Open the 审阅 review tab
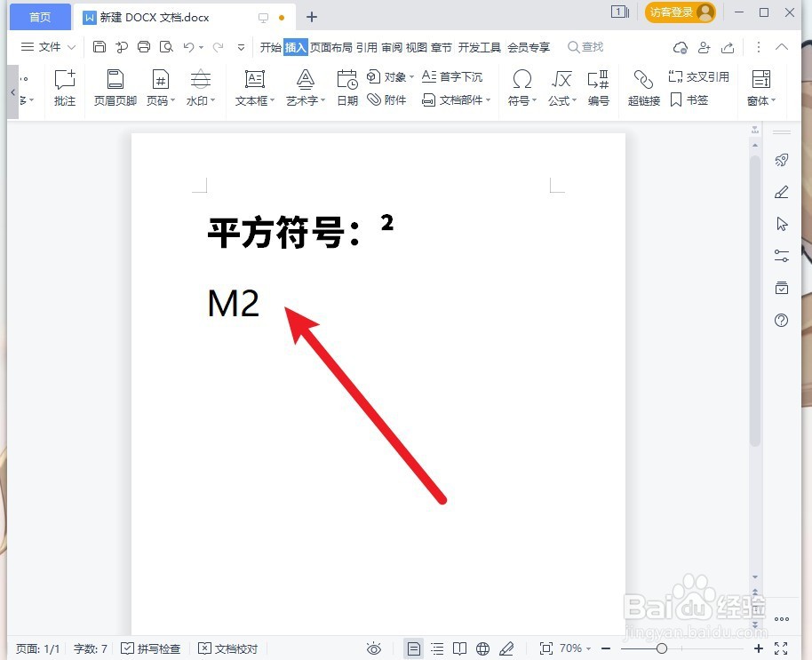Viewport: 812px width, 660px height. [x=393, y=47]
